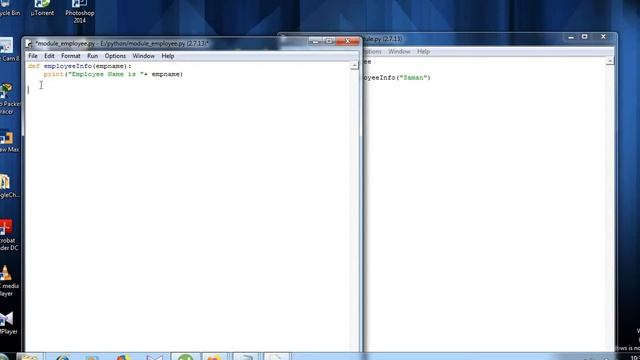640x360 pixels.
Task: Open the VLC media player desktop icon
Action: (8, 281)
